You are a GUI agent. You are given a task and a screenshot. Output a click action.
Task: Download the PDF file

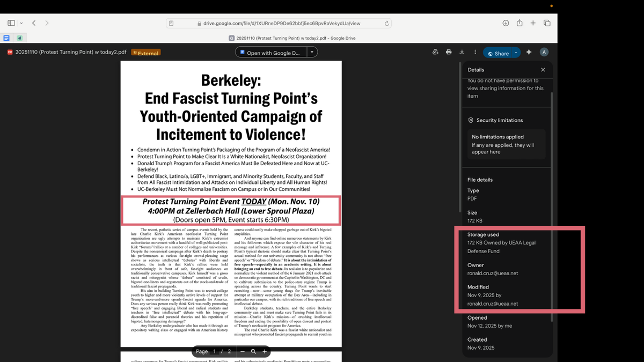[x=462, y=51]
